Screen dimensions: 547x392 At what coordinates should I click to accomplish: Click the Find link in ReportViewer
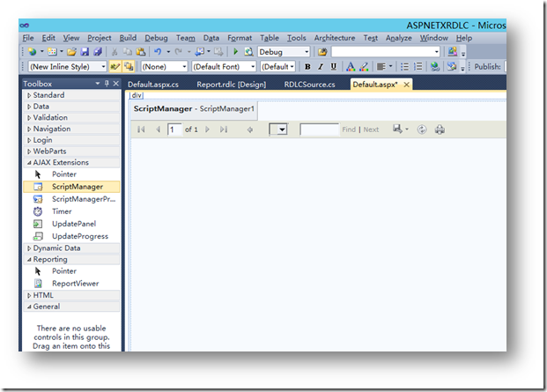(x=349, y=129)
